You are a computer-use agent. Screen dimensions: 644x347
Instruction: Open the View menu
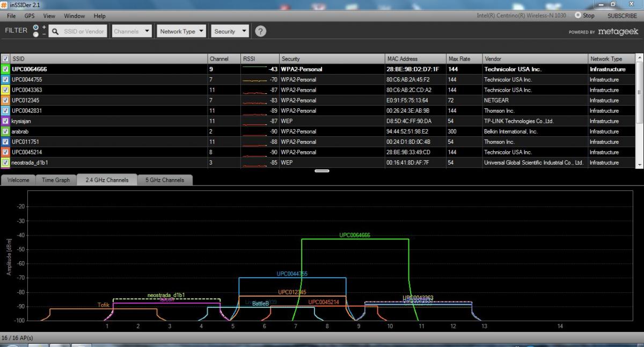click(x=49, y=16)
